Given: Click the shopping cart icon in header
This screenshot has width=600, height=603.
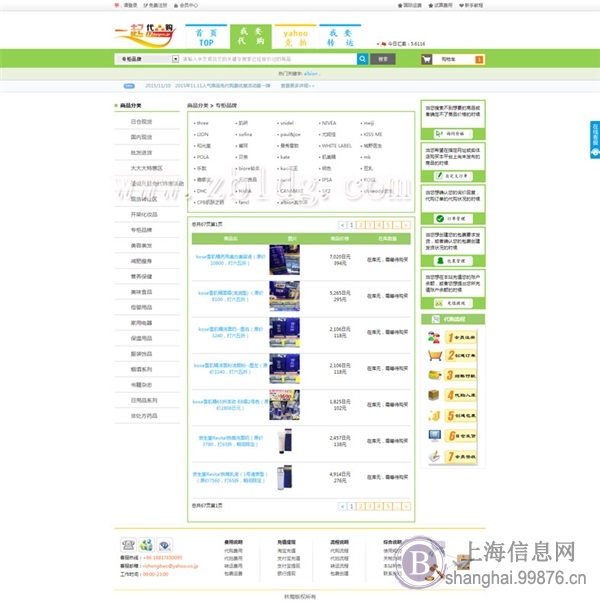Looking at the screenshot, I should coord(427,59).
